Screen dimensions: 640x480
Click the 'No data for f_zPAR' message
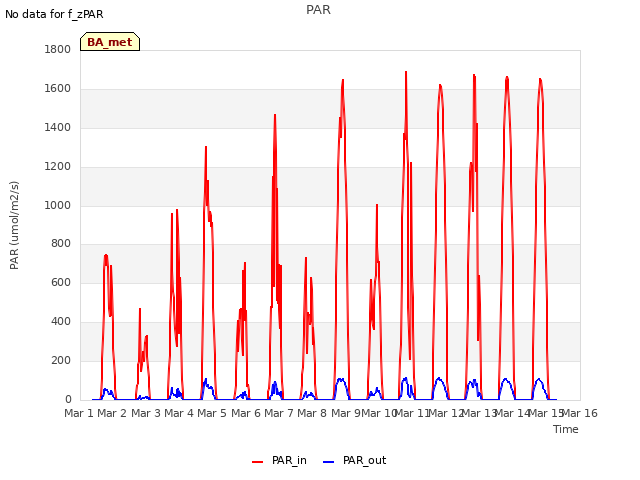coord(54,14)
